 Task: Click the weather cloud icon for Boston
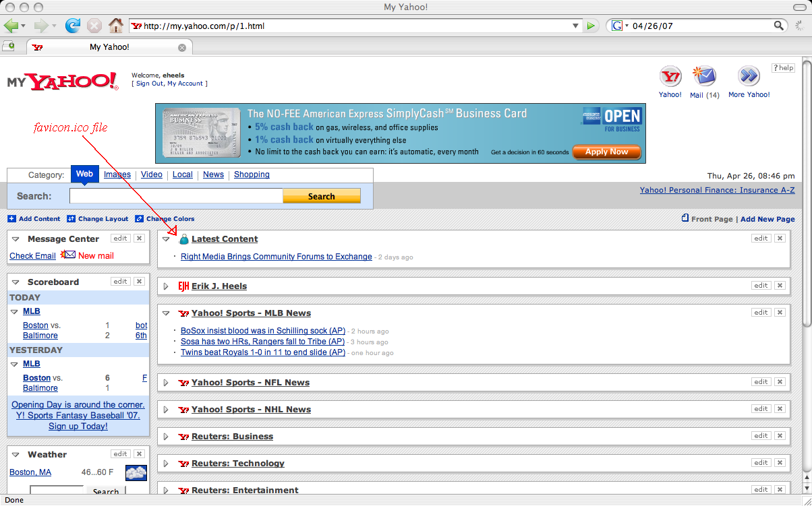(136, 473)
